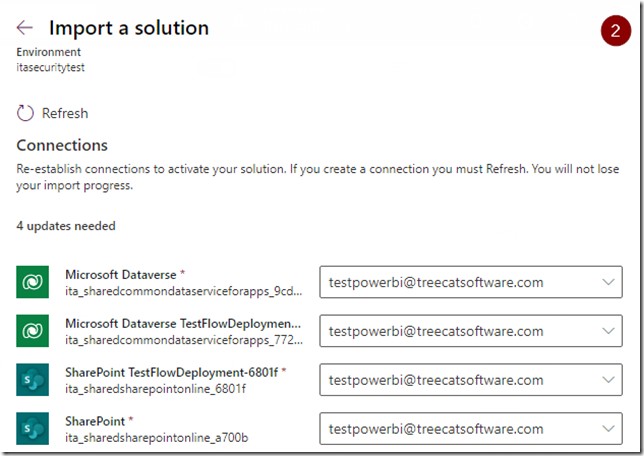This screenshot has width=644, height=456.
Task: Click the 'Re-establish connections' description text
Action: pos(317,177)
